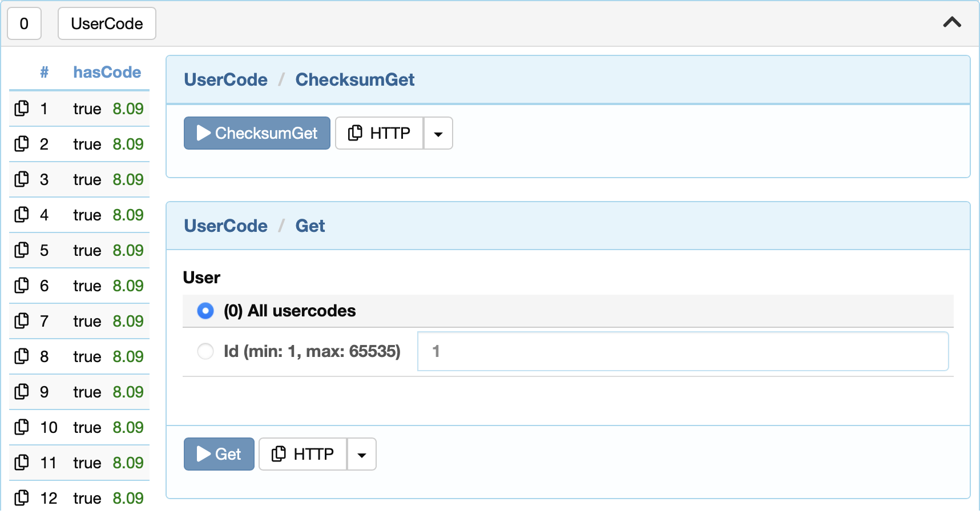The width and height of the screenshot is (980, 514).
Task: Click the # column header
Action: point(44,72)
